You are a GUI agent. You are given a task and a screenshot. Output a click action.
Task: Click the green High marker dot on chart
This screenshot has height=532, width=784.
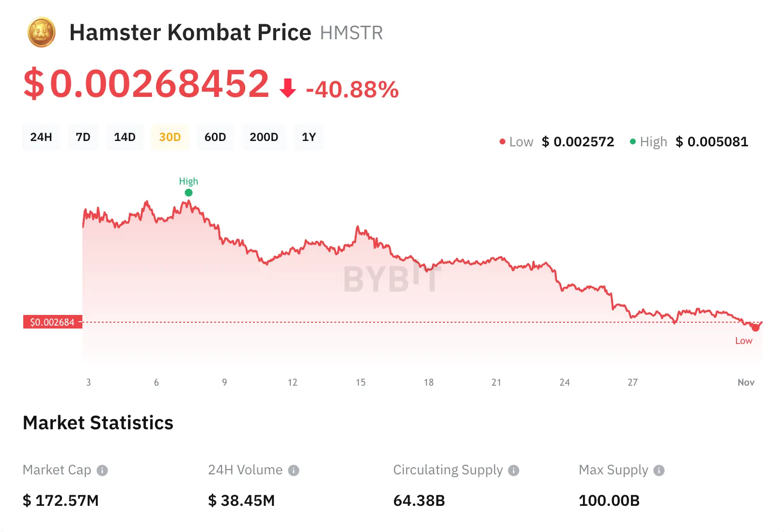click(188, 193)
